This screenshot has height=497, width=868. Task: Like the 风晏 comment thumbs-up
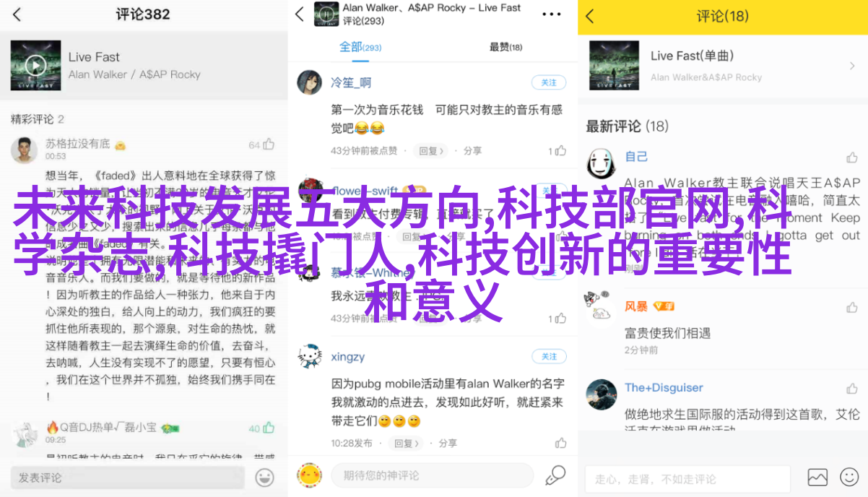(x=853, y=307)
